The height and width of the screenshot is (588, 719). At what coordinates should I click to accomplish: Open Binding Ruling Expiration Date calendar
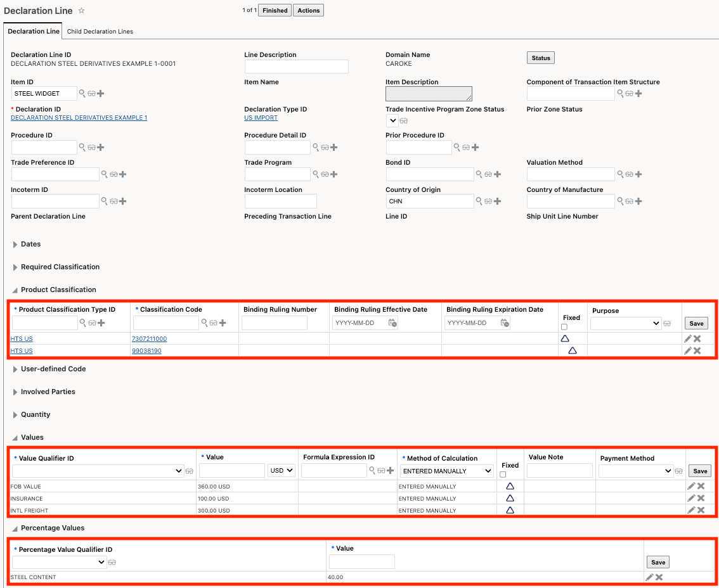click(505, 323)
